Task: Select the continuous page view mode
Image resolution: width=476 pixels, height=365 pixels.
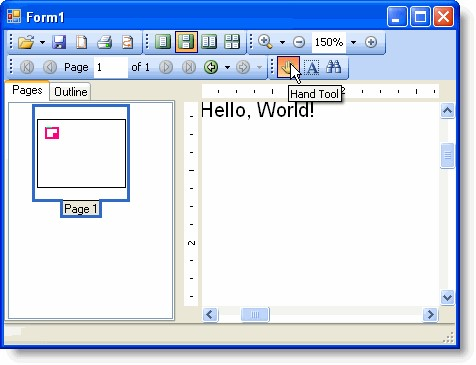Action: [186, 42]
